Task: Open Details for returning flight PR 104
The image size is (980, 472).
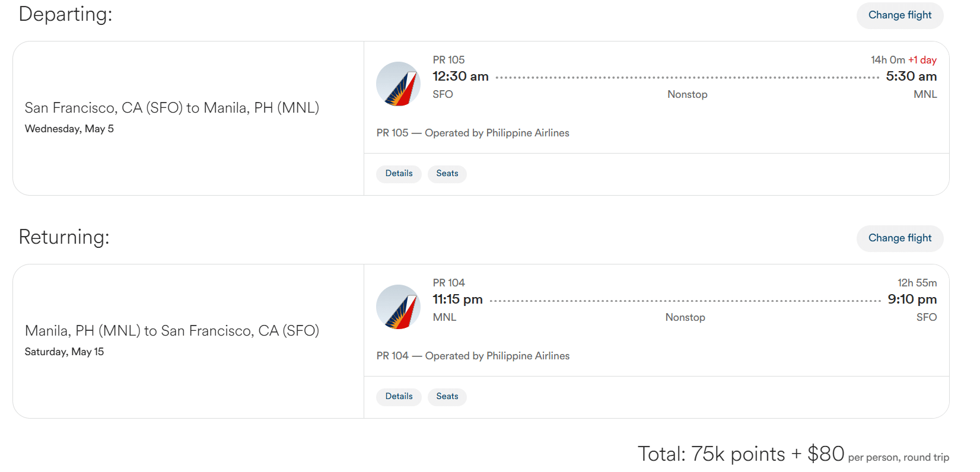Action: (x=399, y=397)
